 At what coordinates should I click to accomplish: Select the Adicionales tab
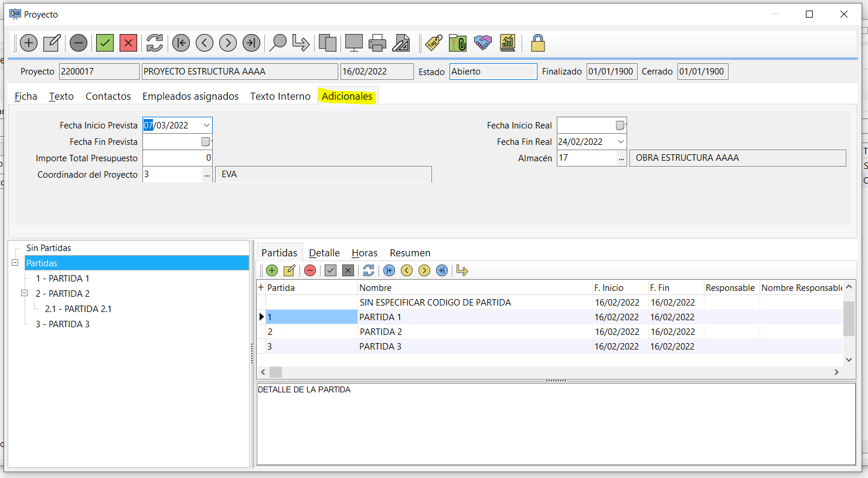tap(347, 96)
